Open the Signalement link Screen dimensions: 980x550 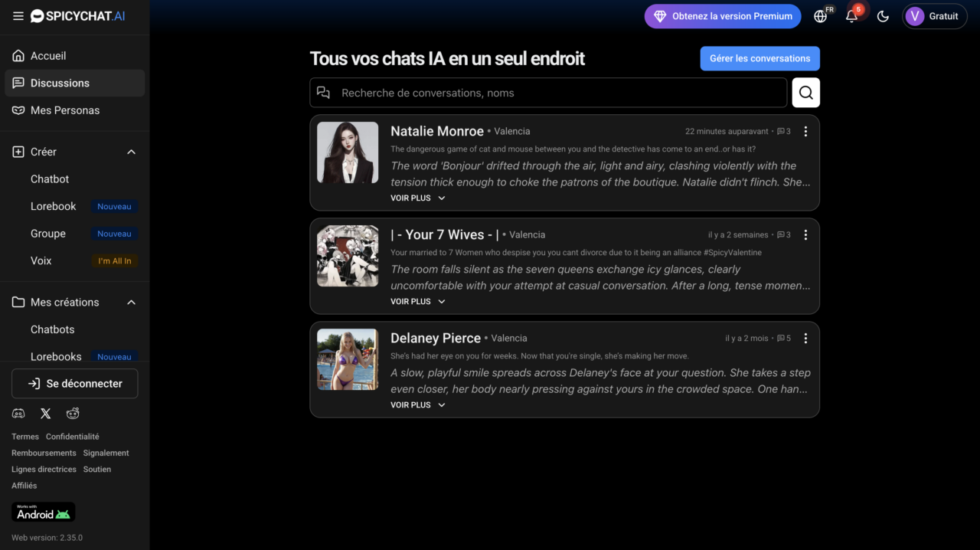106,453
